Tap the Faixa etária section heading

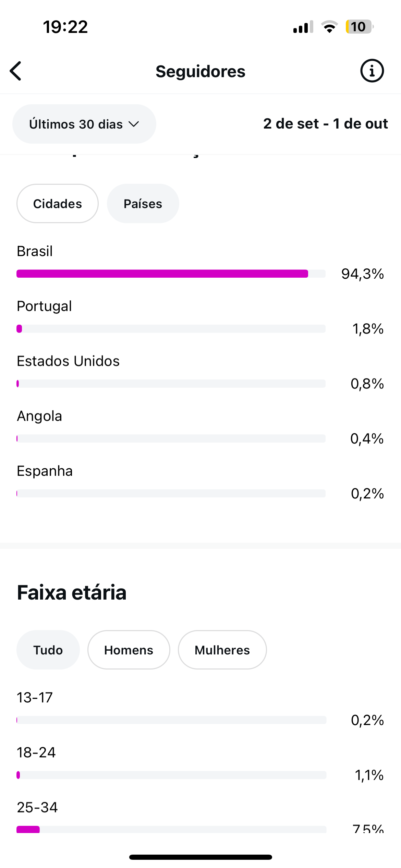72,592
